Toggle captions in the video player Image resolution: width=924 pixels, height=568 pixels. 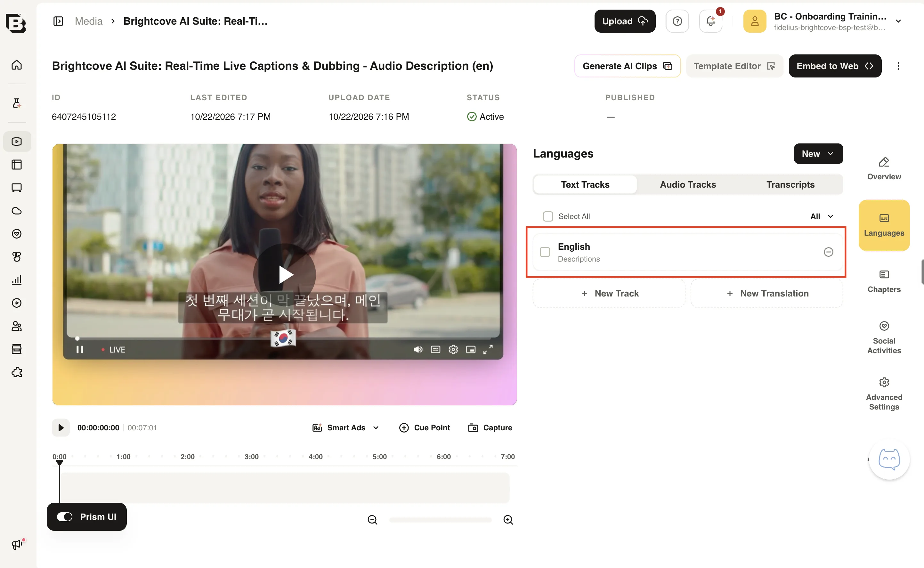(435, 350)
